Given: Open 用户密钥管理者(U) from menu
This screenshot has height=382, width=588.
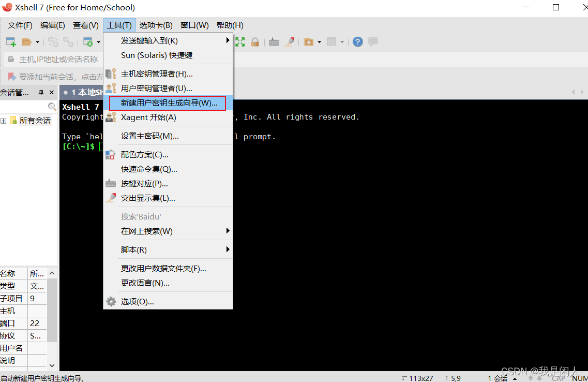Looking at the screenshot, I should (168, 89).
